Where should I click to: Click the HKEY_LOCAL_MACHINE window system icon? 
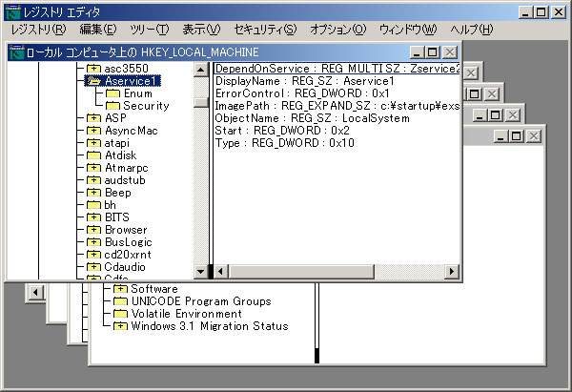tap(16, 52)
